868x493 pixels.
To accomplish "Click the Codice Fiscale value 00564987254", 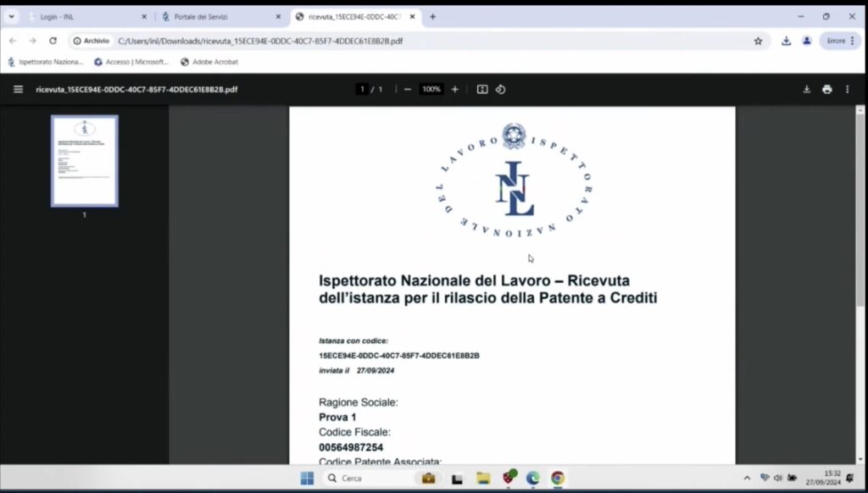I will (x=351, y=447).
